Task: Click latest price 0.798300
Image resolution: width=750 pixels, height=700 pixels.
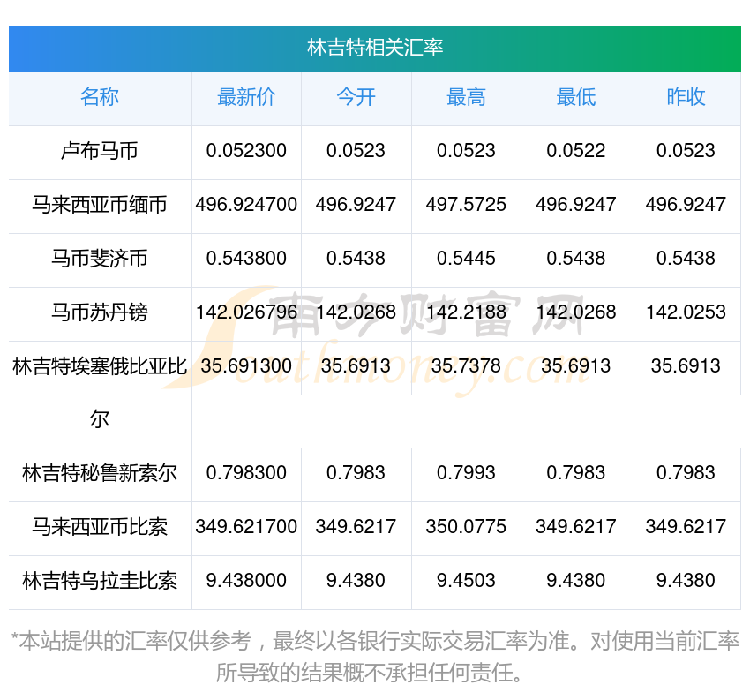Action: click(x=246, y=473)
